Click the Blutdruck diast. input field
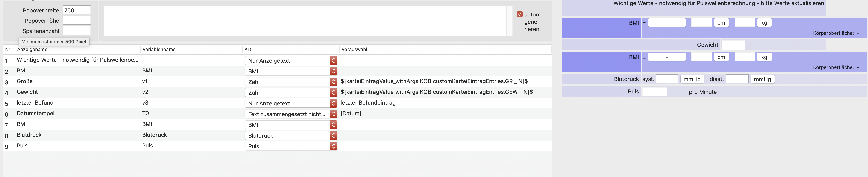 737,79
